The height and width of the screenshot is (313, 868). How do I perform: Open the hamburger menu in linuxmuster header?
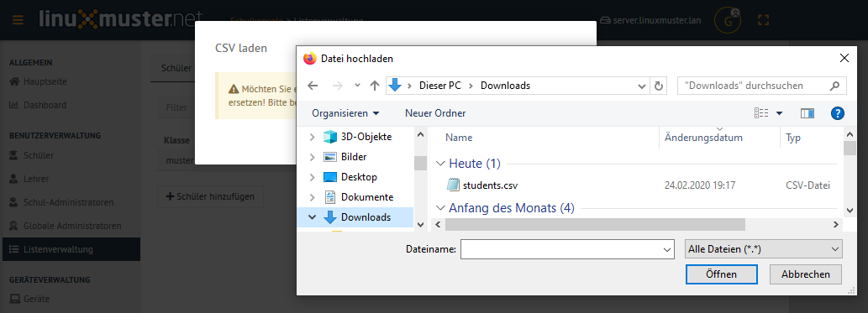click(x=18, y=20)
